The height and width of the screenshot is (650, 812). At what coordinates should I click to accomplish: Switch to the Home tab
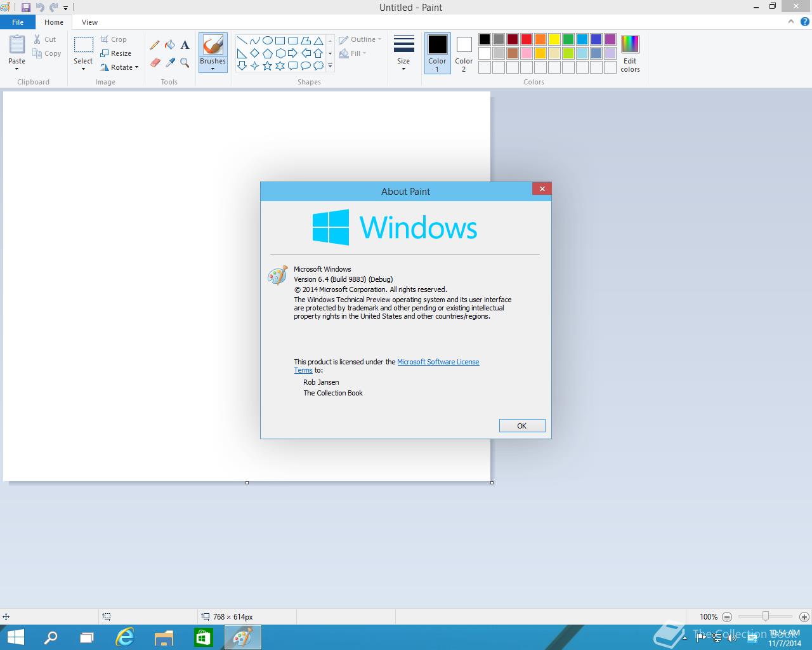pyautogui.click(x=54, y=22)
